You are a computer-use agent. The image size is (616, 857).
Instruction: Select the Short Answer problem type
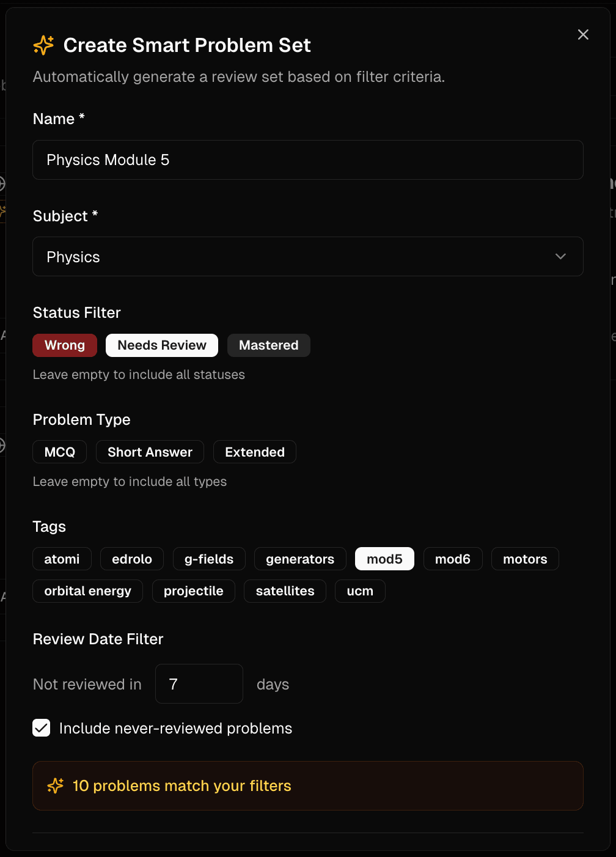(x=150, y=452)
